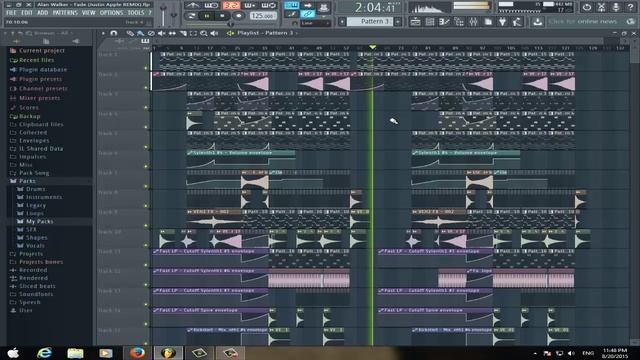The width and height of the screenshot is (640, 360).
Task: Mute Track 6 using its green dot
Action: [146, 166]
